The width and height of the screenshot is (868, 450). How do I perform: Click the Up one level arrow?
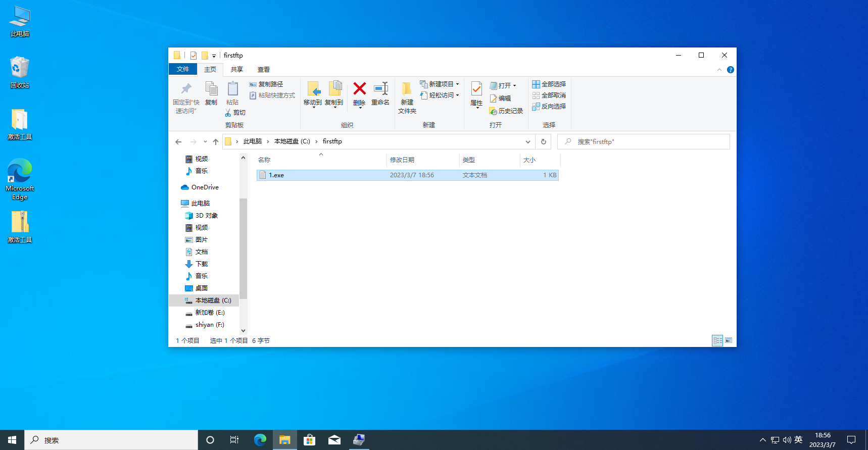click(216, 142)
